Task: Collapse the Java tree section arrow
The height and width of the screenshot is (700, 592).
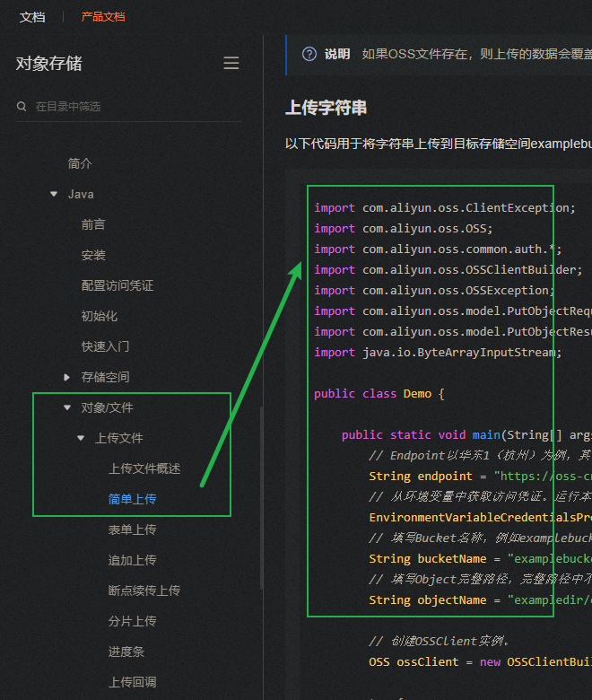Action: pyautogui.click(x=54, y=194)
